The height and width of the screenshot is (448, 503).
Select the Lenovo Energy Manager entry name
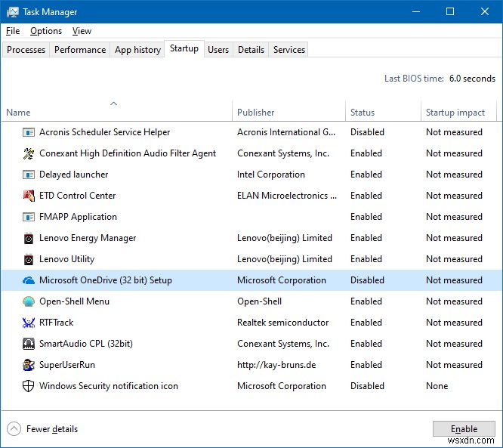(x=88, y=238)
